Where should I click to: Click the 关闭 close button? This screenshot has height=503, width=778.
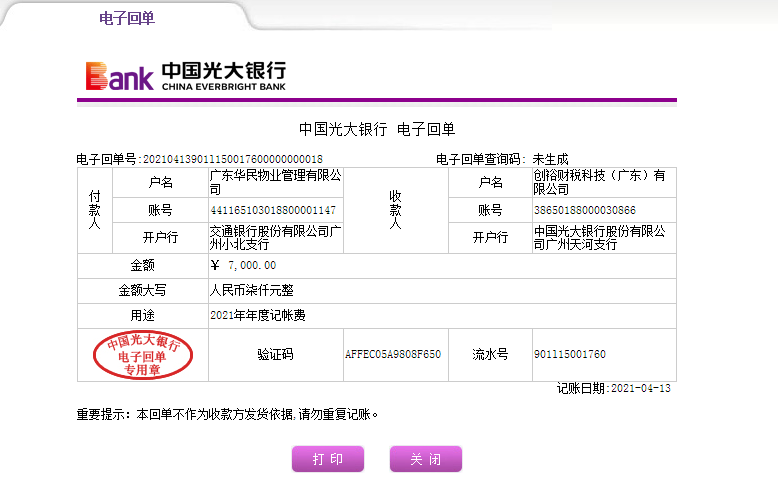pos(426,459)
